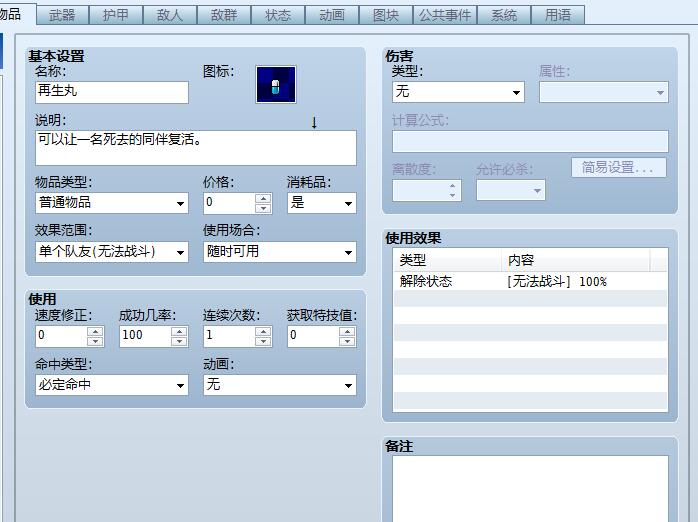Select the 解除状态 effect row
Viewport: 698px width, 522px height.
click(530, 281)
